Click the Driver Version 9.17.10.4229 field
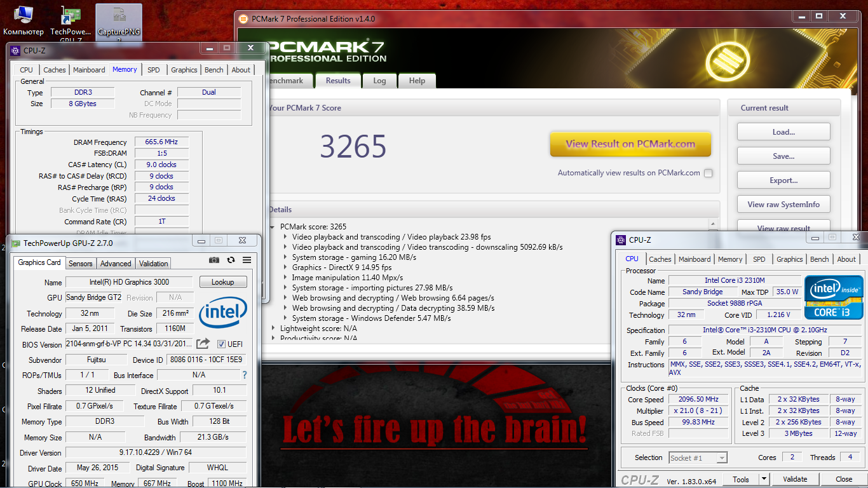The image size is (868, 488). click(x=155, y=453)
